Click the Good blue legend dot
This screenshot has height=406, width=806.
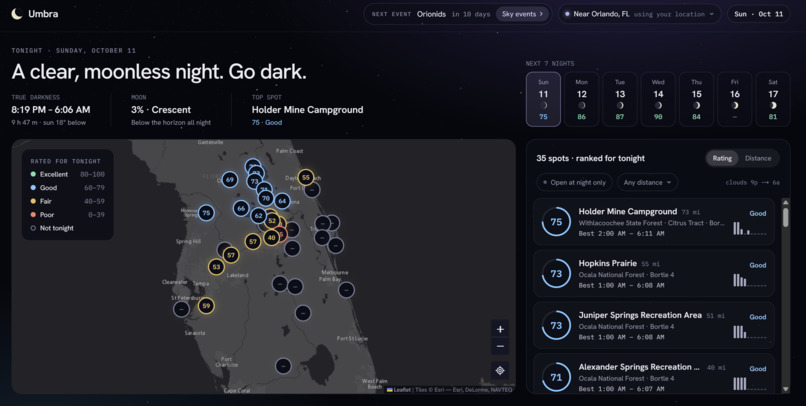(x=33, y=188)
